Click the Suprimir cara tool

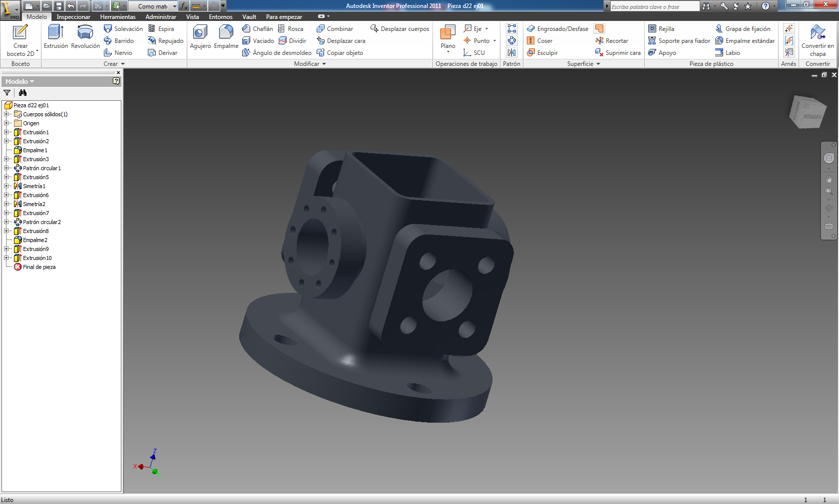pos(618,53)
